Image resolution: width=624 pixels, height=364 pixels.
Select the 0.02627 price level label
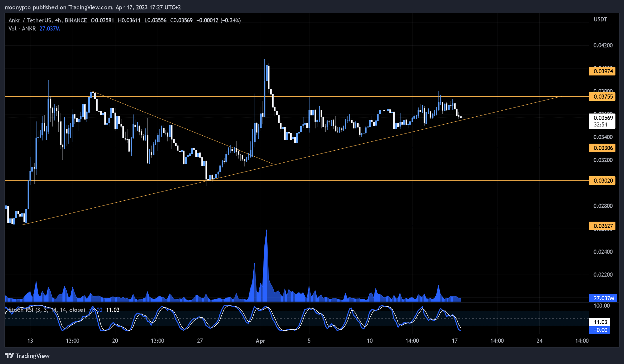point(602,226)
